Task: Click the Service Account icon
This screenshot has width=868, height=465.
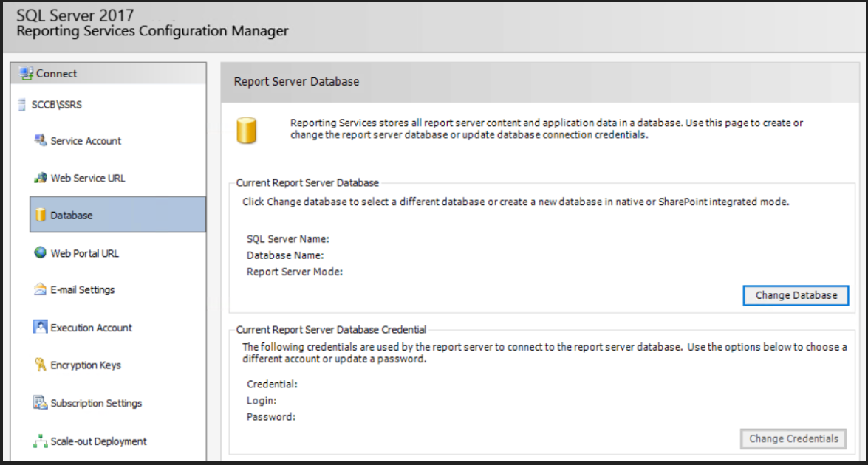Action: (x=41, y=140)
